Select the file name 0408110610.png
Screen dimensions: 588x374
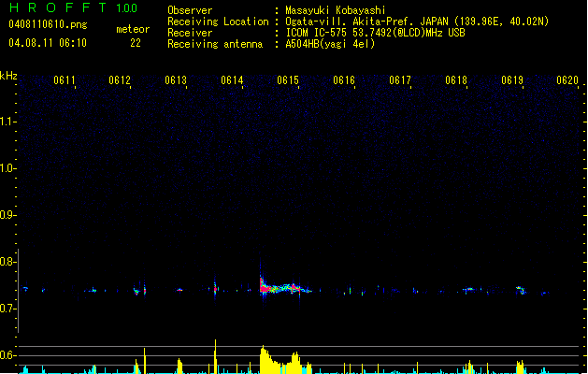48,24
